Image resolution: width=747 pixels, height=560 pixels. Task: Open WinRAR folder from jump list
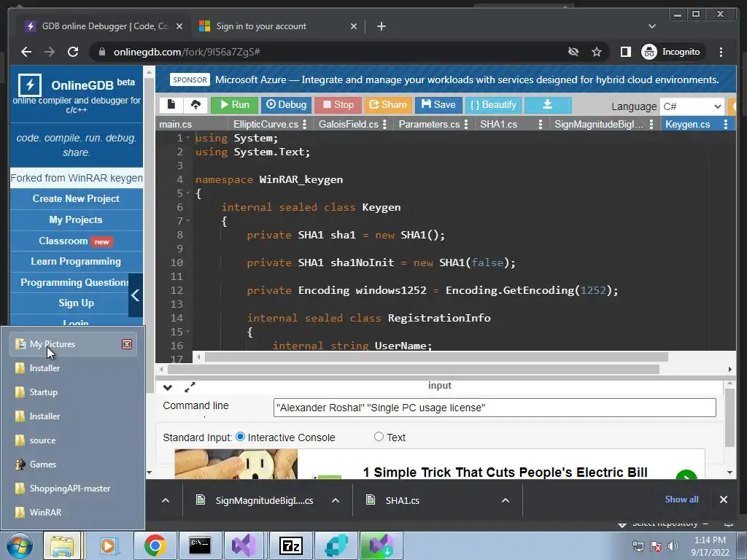[74, 513]
